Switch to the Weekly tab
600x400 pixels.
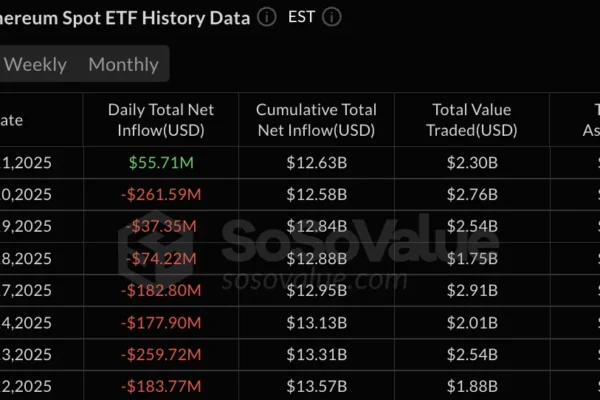pyautogui.click(x=36, y=65)
